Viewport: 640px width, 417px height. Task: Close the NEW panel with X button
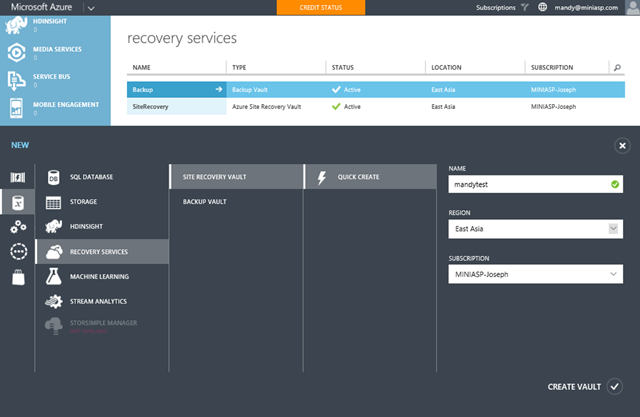tap(622, 145)
